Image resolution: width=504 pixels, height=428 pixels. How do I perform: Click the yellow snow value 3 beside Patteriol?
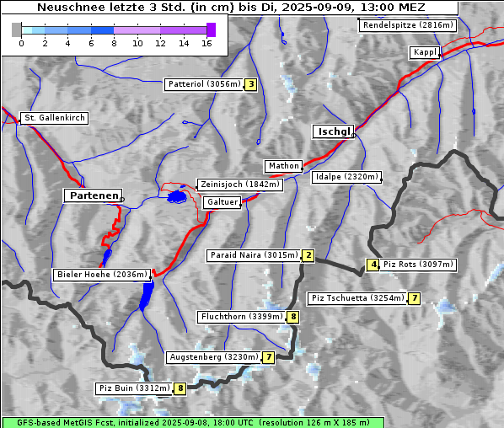[x=251, y=84]
